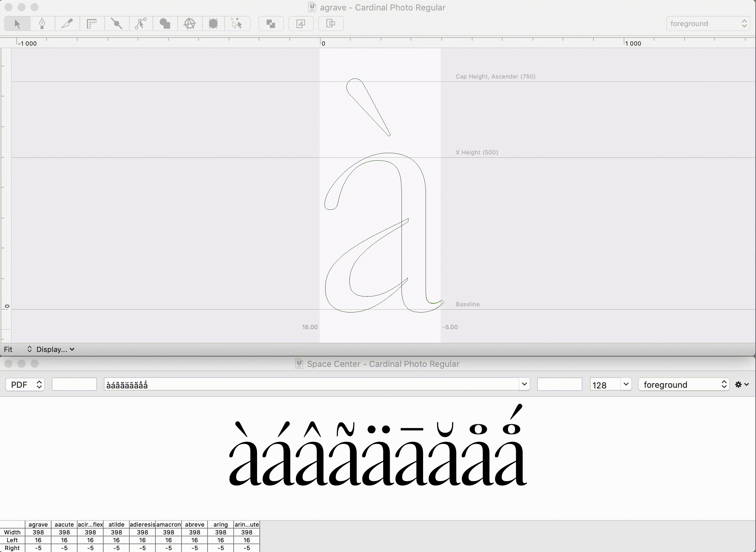756x552 pixels.
Task: Click the Fit zoom stepper
Action: pos(29,349)
